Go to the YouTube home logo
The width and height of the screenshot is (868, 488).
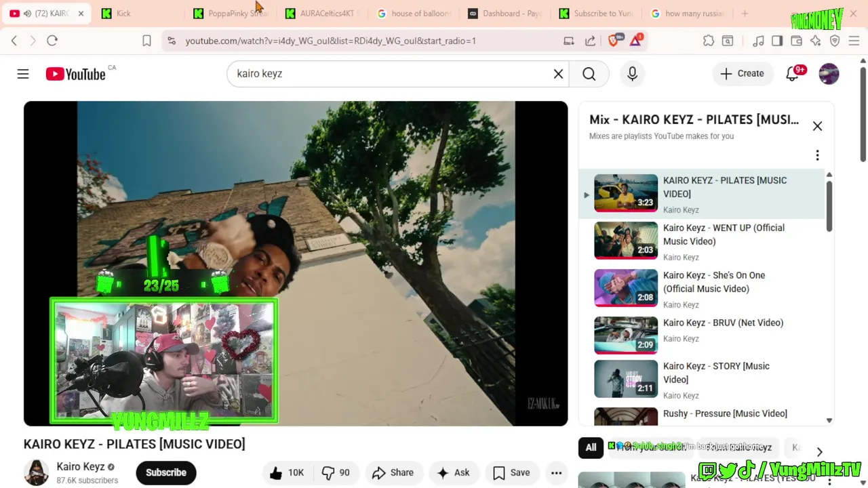[x=75, y=74]
